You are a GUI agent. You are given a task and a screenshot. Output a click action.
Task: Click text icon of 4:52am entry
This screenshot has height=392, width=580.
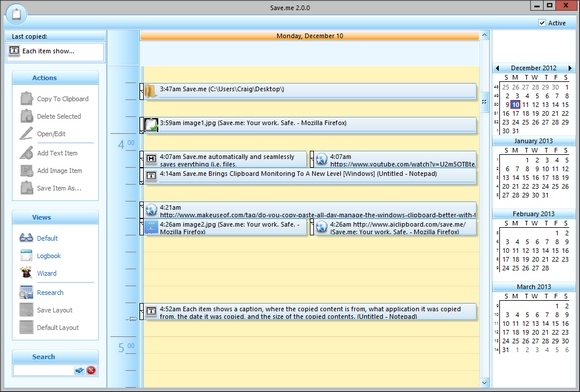click(151, 311)
